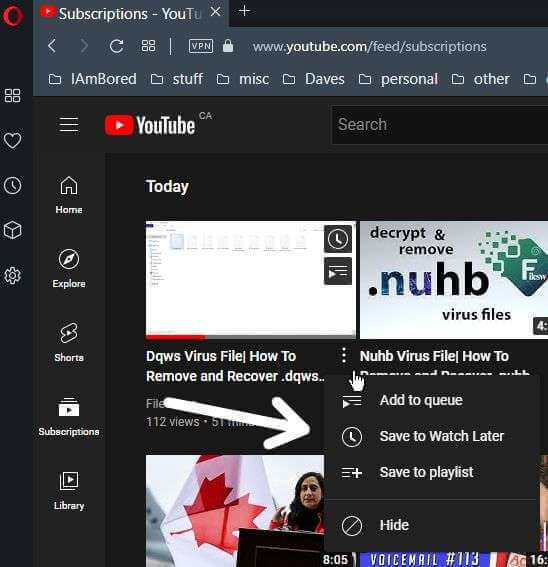Image resolution: width=548 pixels, height=567 pixels.
Task: Click the 112 views text
Action: [173, 422]
